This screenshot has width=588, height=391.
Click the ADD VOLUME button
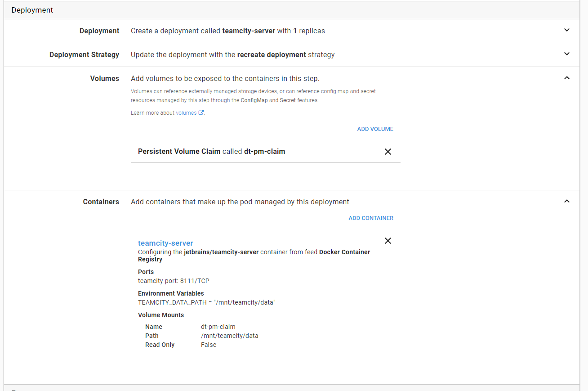click(x=375, y=129)
